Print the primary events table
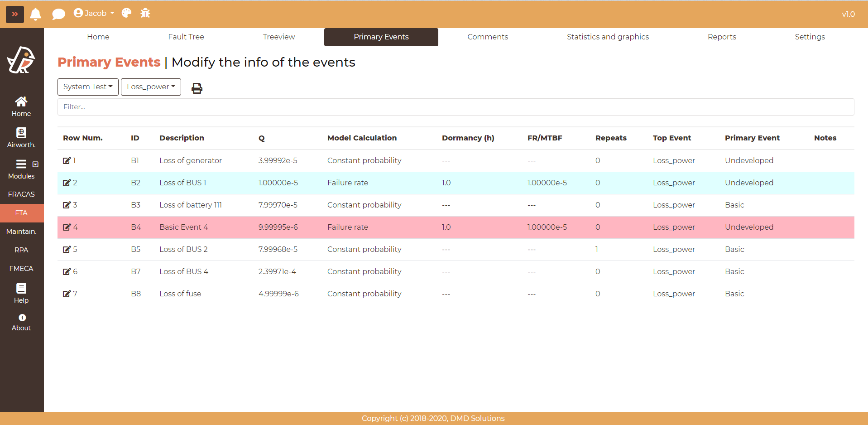Viewport: 868px width, 425px height. pos(197,88)
